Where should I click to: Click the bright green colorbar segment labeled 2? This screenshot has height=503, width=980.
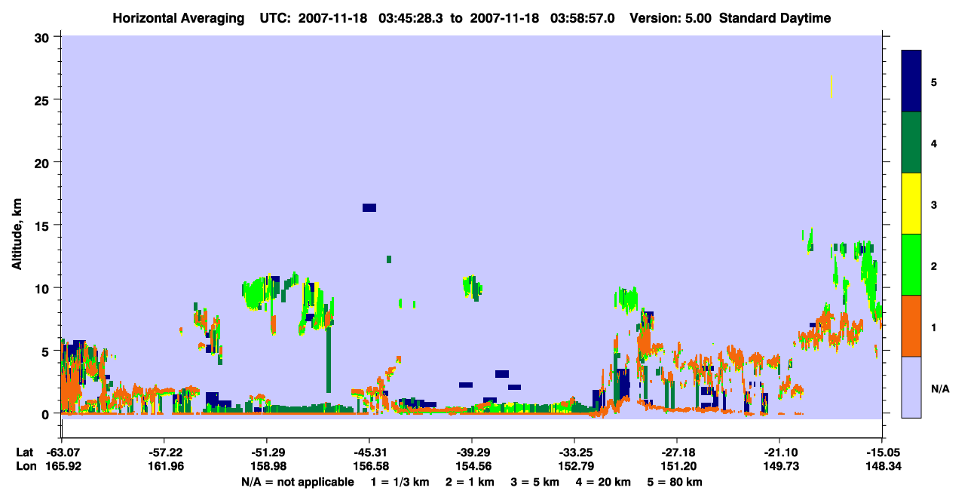(x=911, y=265)
